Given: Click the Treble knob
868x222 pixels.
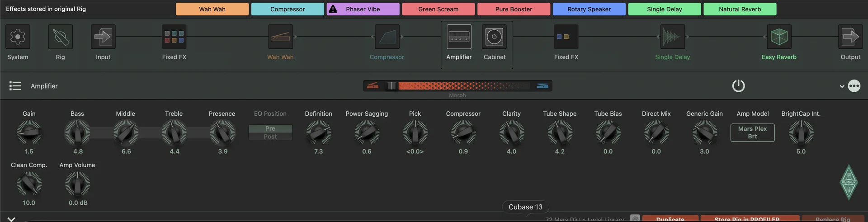Looking at the screenshot, I should pyautogui.click(x=174, y=133).
